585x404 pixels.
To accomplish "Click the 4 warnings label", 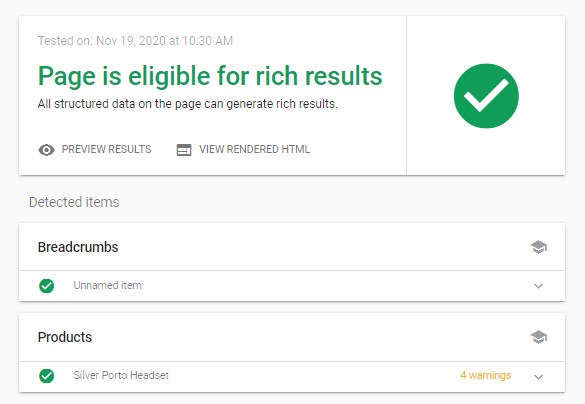I will [485, 375].
